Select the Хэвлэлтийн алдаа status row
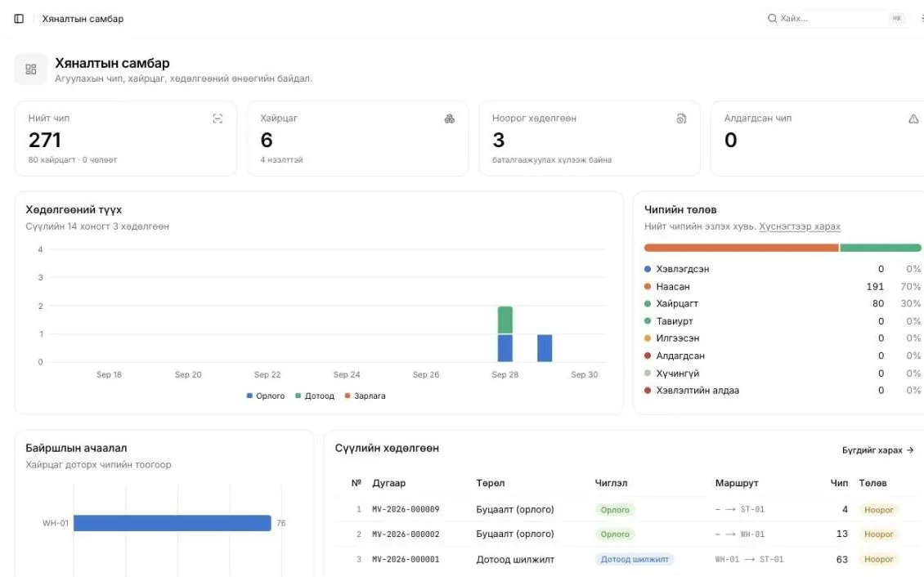This screenshot has height=577, width=924. [782, 391]
